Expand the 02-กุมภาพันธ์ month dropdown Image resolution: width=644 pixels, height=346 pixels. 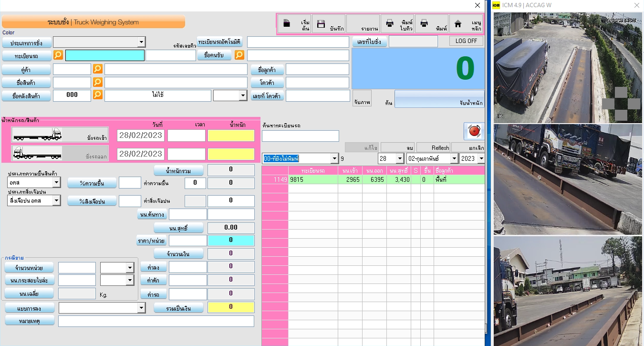tap(454, 158)
